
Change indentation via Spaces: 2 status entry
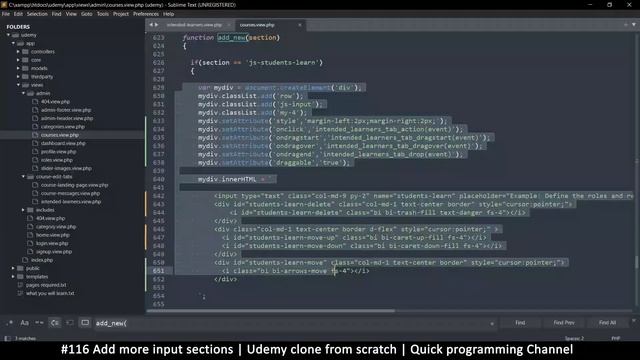click(574, 338)
